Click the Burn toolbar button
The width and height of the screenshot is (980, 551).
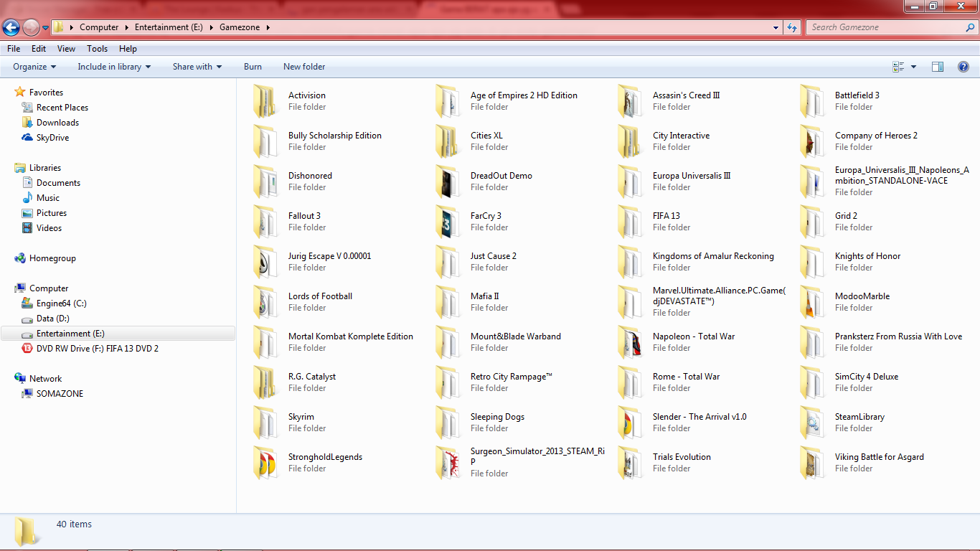253,67
